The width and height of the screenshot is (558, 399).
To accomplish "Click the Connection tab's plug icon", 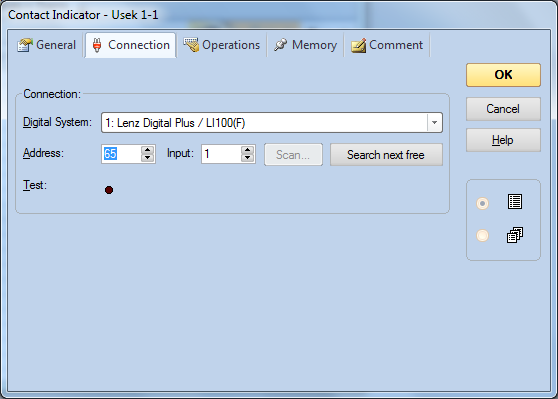I will [97, 45].
